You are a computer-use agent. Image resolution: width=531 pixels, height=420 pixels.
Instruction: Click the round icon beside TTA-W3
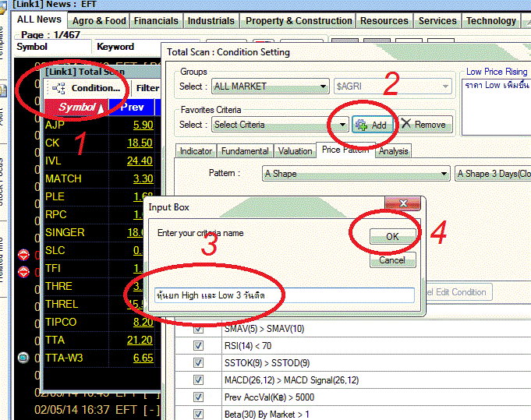(23, 358)
